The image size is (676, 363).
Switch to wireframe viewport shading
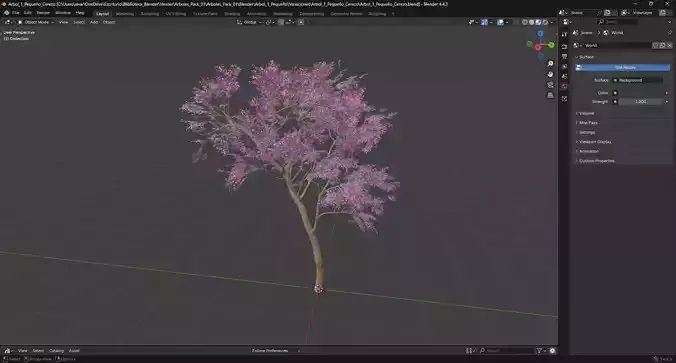point(525,22)
